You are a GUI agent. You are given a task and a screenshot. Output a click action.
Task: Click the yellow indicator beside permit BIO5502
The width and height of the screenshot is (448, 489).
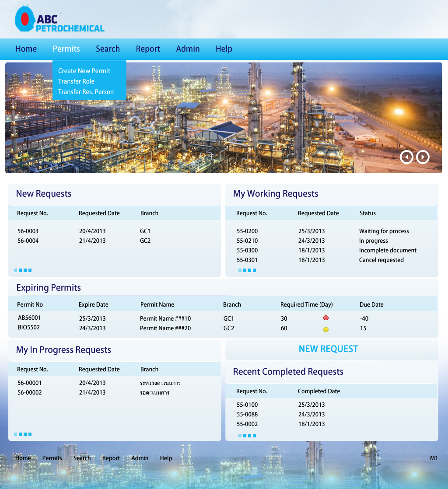pyautogui.click(x=325, y=329)
